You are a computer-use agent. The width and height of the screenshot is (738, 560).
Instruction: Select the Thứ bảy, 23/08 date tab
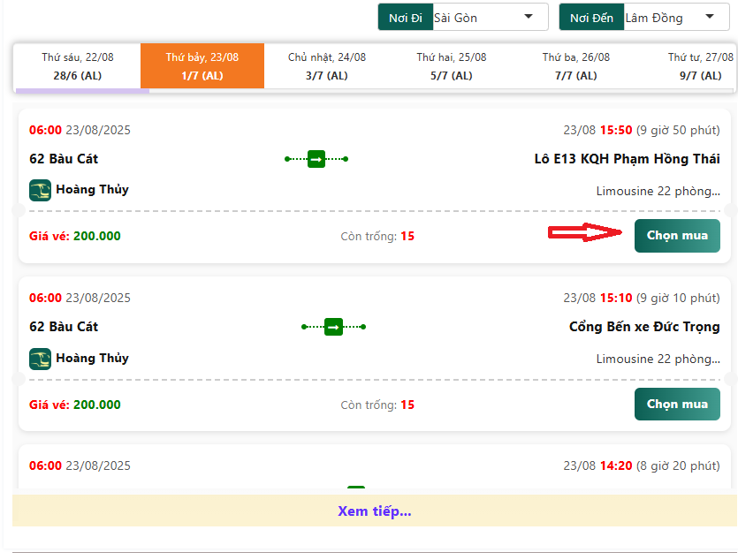(x=202, y=66)
